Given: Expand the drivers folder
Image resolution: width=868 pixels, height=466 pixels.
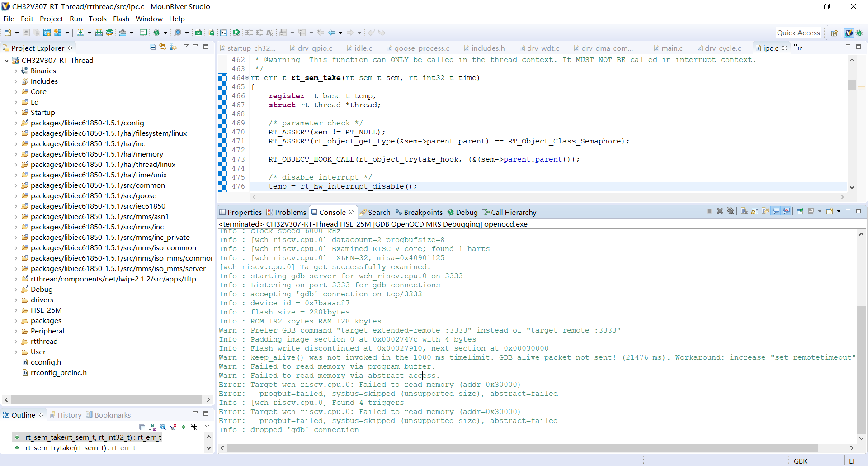Looking at the screenshot, I should (x=16, y=300).
